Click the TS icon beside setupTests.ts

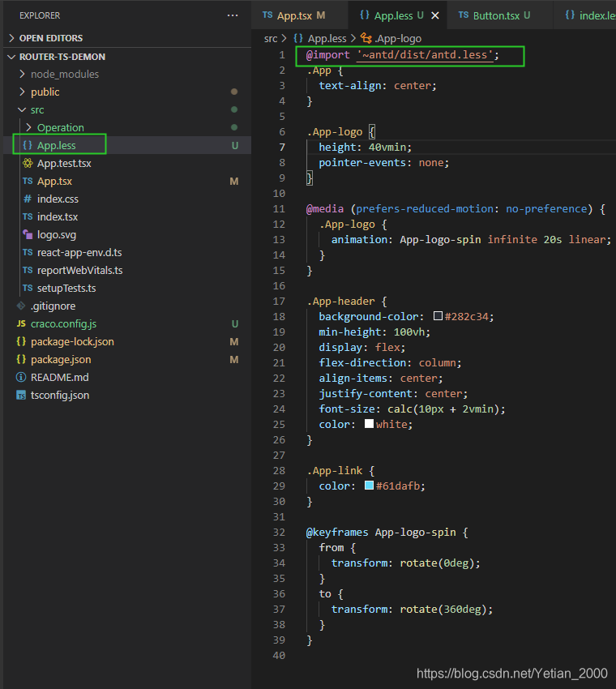pyautogui.click(x=28, y=289)
